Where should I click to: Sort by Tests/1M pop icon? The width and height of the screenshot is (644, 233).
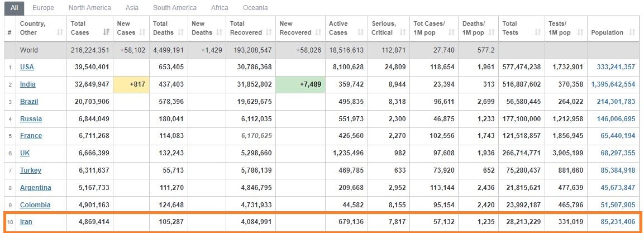click(580, 32)
